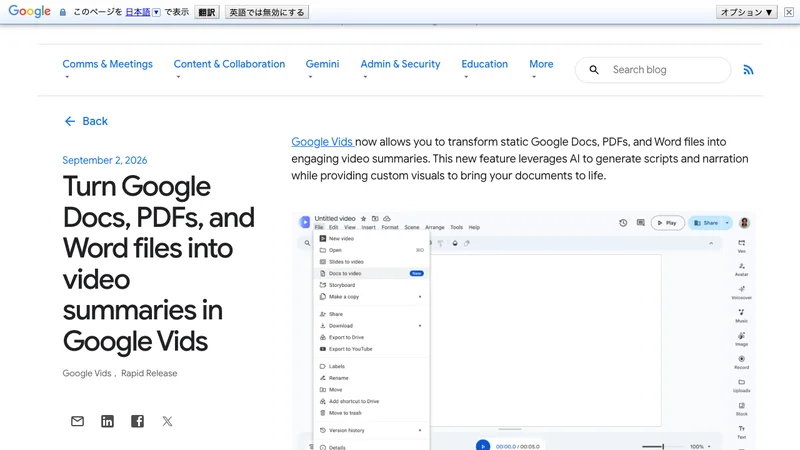Click the RSS feed icon
800x450 pixels.
748,70
